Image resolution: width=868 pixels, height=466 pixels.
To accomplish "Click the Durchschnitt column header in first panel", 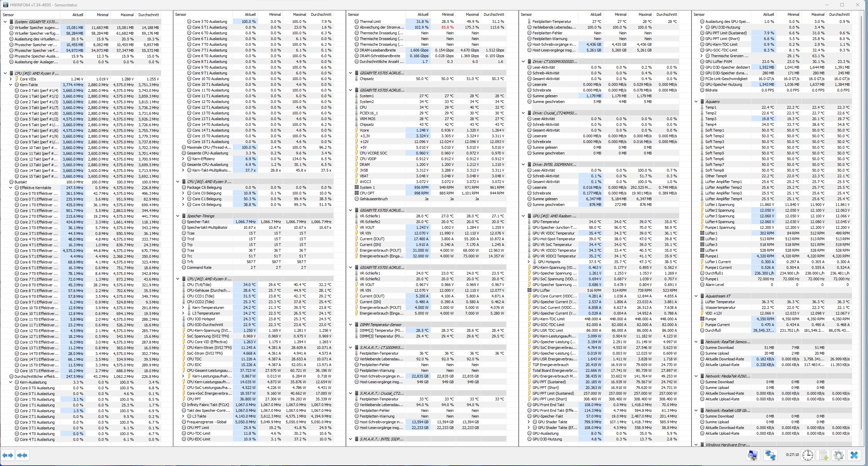I will point(148,15).
